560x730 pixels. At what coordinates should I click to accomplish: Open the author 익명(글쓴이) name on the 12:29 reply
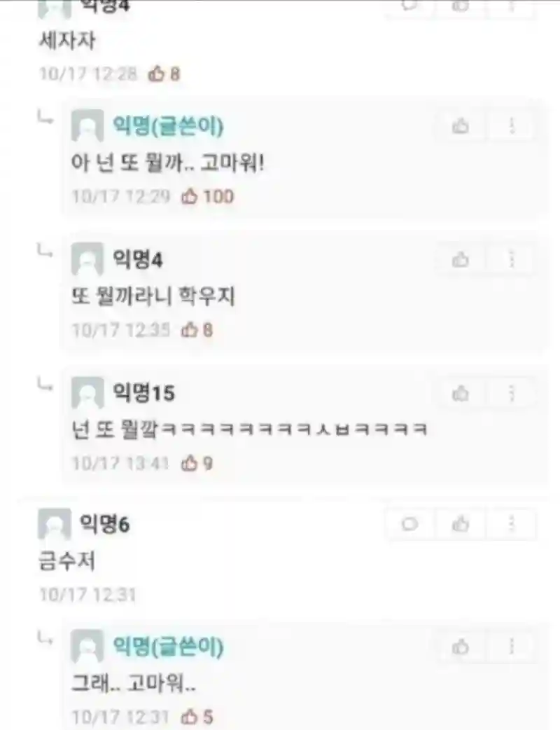point(169,125)
